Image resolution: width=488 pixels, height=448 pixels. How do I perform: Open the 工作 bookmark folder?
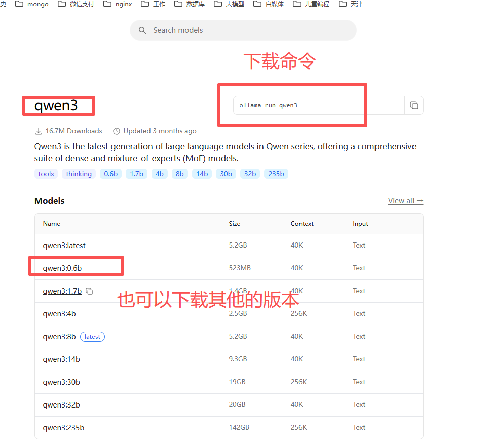pos(153,4)
